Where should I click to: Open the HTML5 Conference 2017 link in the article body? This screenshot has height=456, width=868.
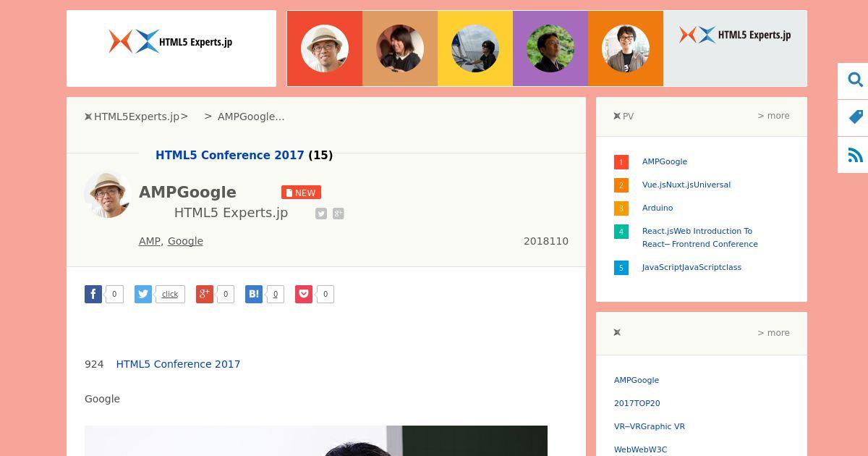pyautogui.click(x=178, y=364)
